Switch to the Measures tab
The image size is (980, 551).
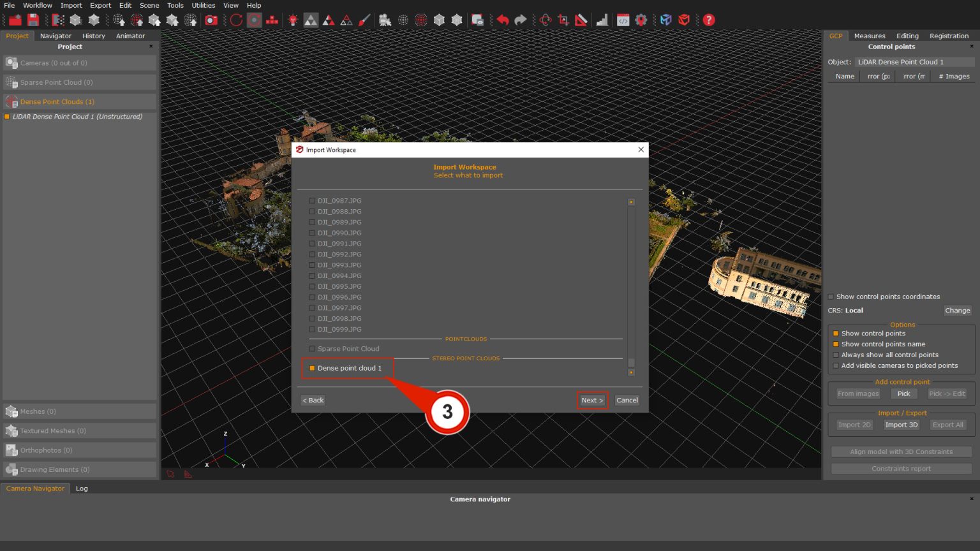coord(870,36)
